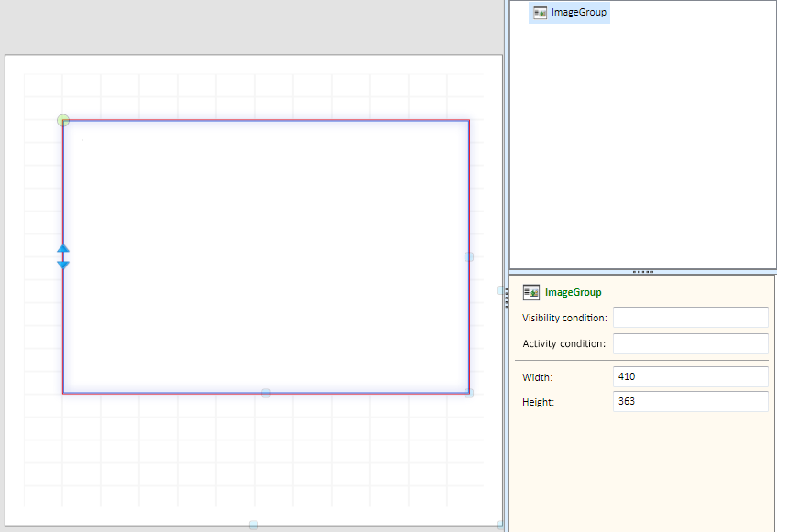The image size is (787, 532).
Task: Click the blue up arrow on the frame edge
Action: [x=63, y=249]
